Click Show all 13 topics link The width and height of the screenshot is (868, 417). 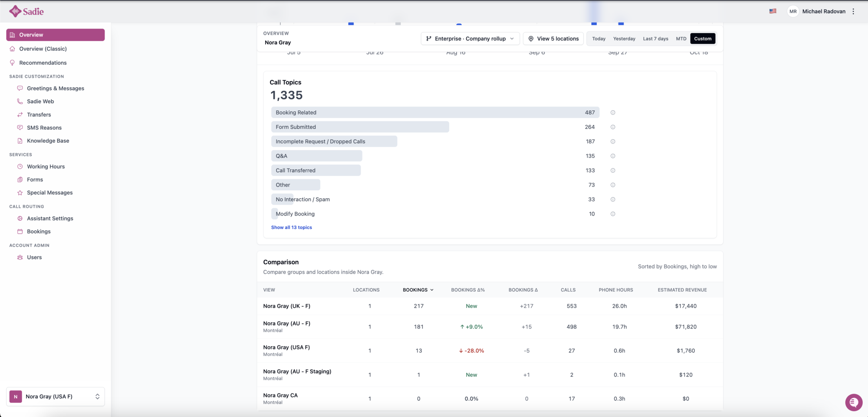coord(292,227)
